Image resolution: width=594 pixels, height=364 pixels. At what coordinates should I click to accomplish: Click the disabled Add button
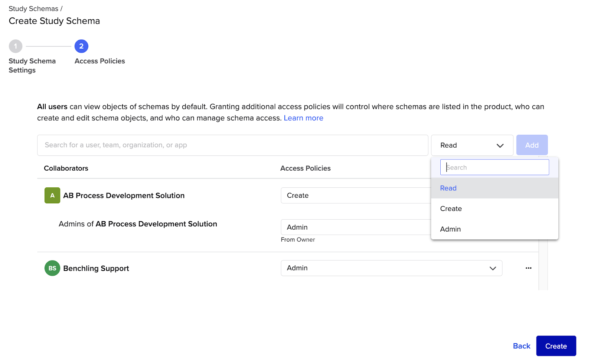point(532,145)
